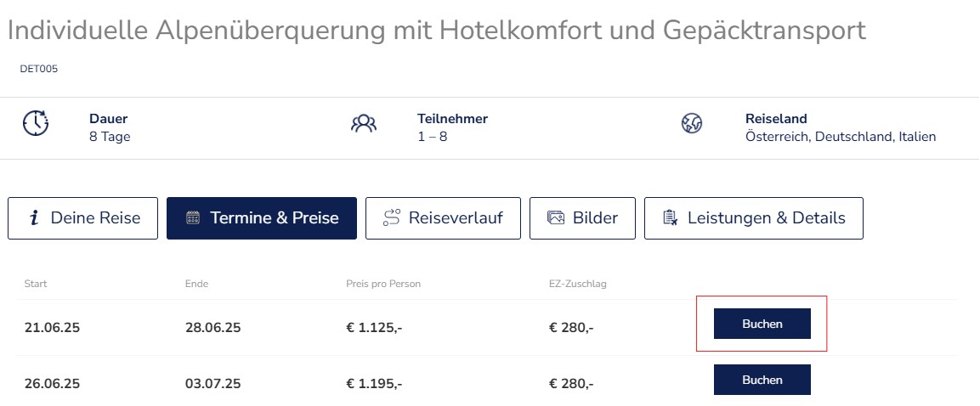Viewport: 980px width, 406px height.
Task: Show the Bilder tab
Action: [582, 218]
